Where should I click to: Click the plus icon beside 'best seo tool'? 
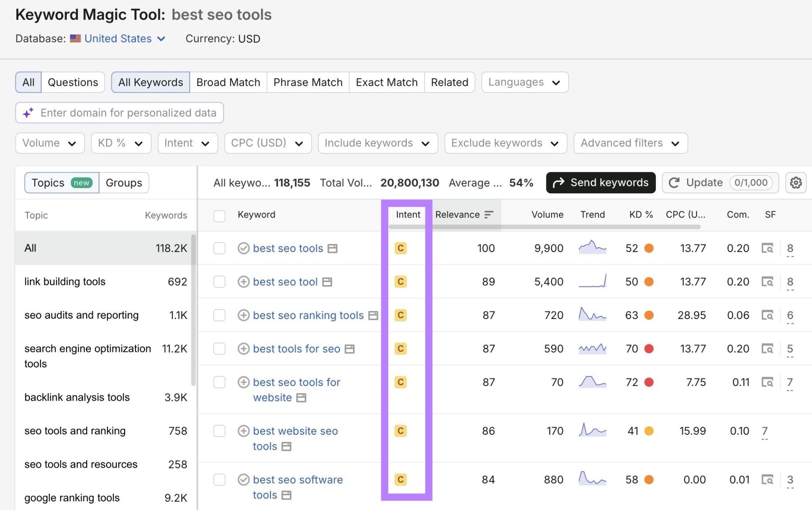coord(243,282)
